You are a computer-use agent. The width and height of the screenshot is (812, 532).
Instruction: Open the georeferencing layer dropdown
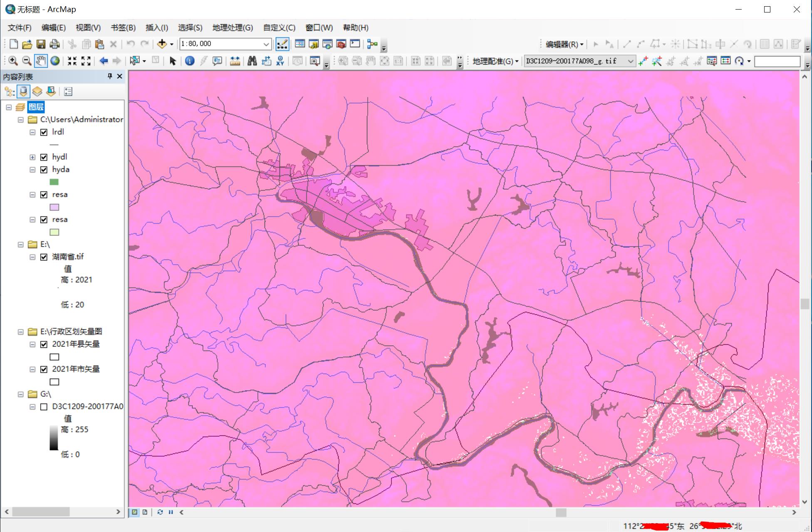[631, 61]
